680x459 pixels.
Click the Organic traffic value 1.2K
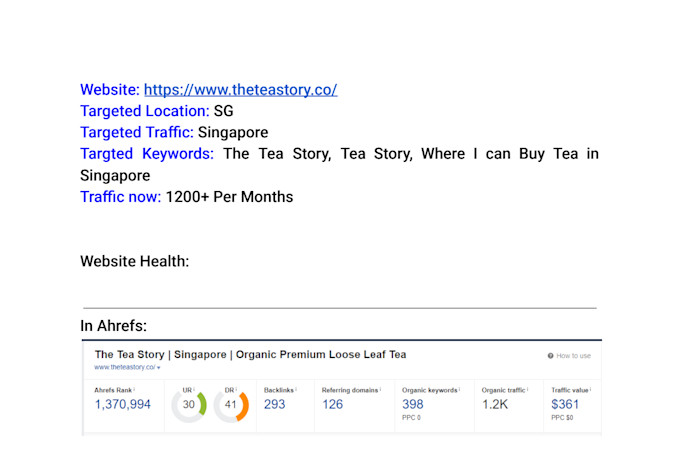[x=495, y=404]
